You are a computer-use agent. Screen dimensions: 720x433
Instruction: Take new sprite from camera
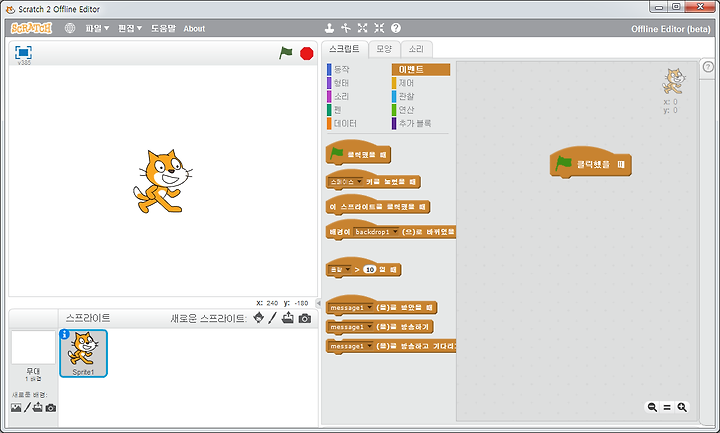click(304, 318)
